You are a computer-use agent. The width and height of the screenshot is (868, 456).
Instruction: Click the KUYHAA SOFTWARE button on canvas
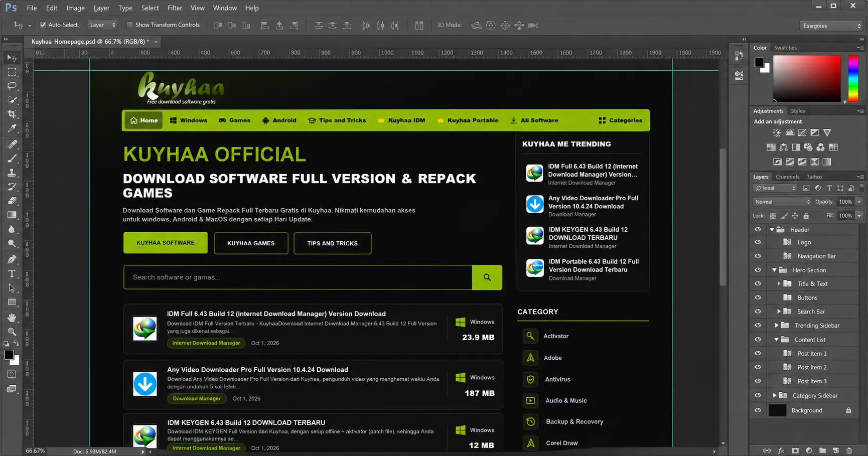(166, 243)
